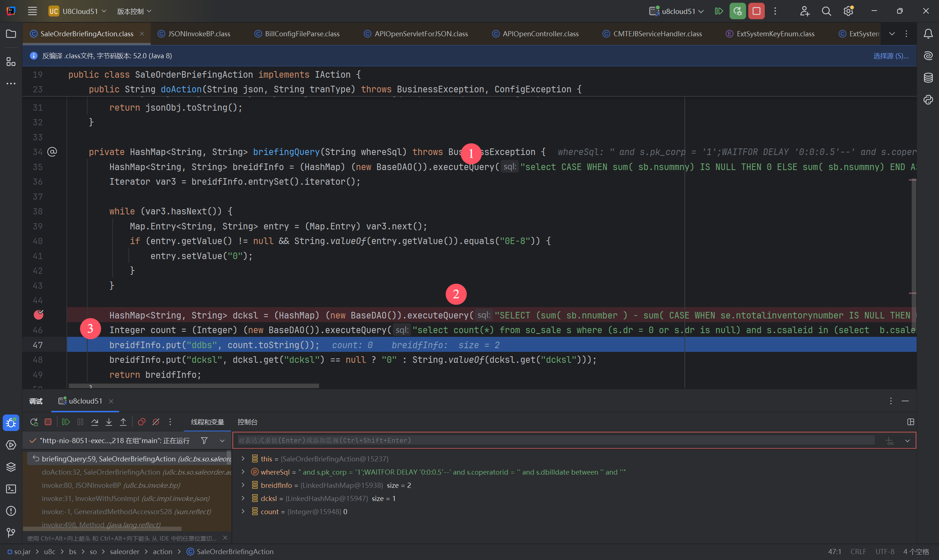Click the View Breakpoints icon
This screenshot has width=939, height=560.
click(142, 422)
